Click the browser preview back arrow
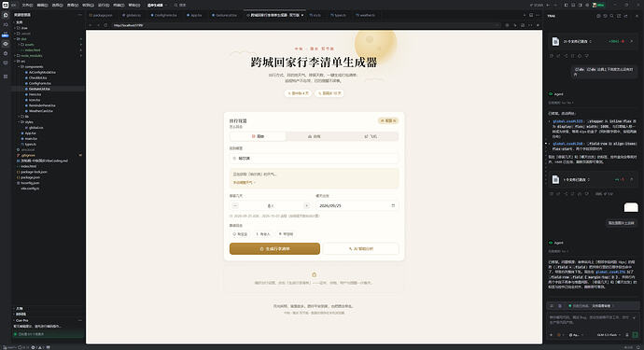This screenshot has height=350, width=644. tap(91, 25)
